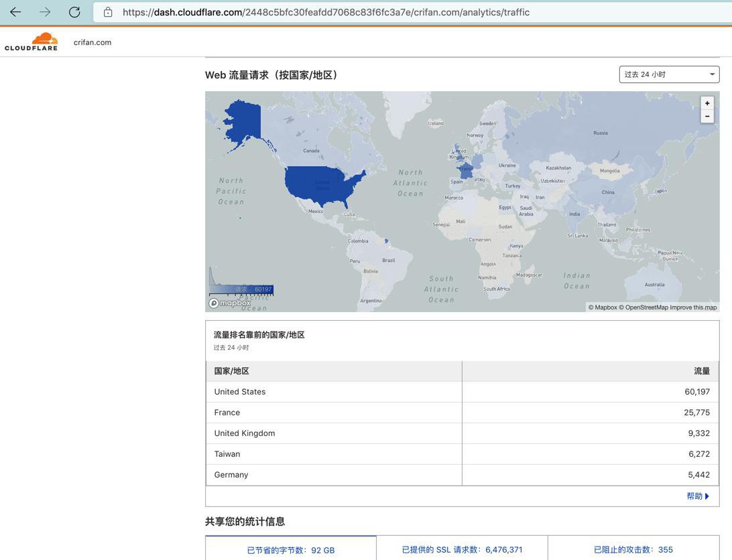
Task: Click the browser forward arrow
Action: [x=46, y=12]
